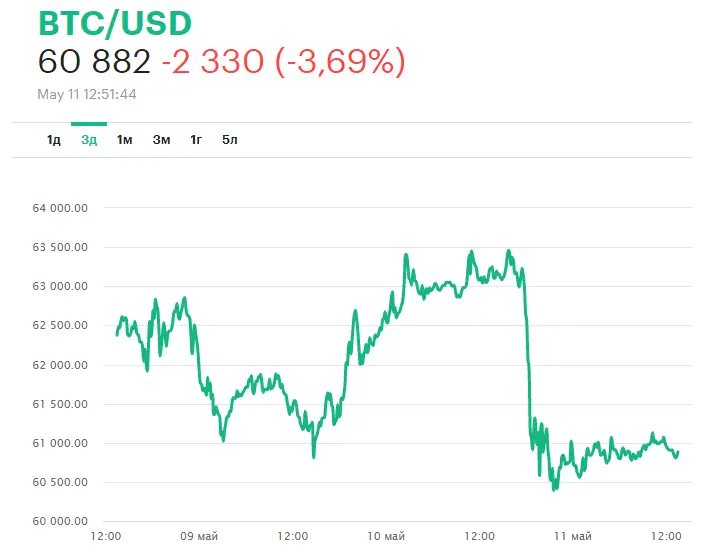The image size is (712, 557).
Task: Click the BTC/USD pair title
Action: coord(114,23)
